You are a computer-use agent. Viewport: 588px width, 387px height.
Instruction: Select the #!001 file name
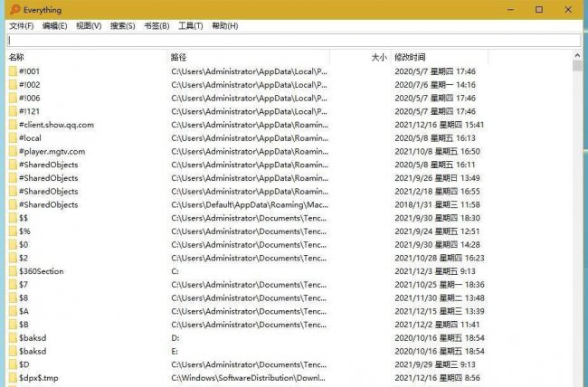coord(29,71)
